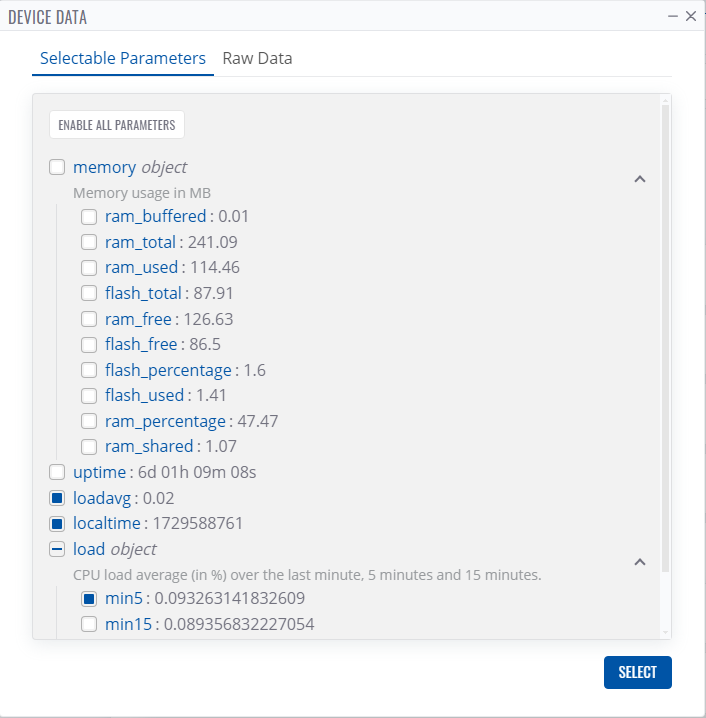This screenshot has width=706, height=718.
Task: Tick the ram_total checkbox
Action: [x=89, y=242]
